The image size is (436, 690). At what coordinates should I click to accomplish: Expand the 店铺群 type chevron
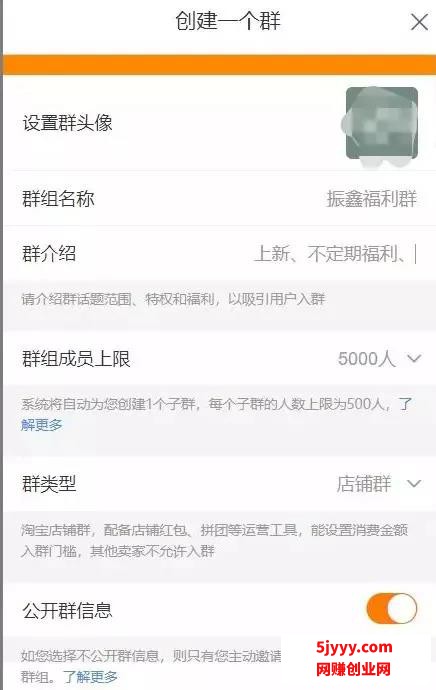414,484
